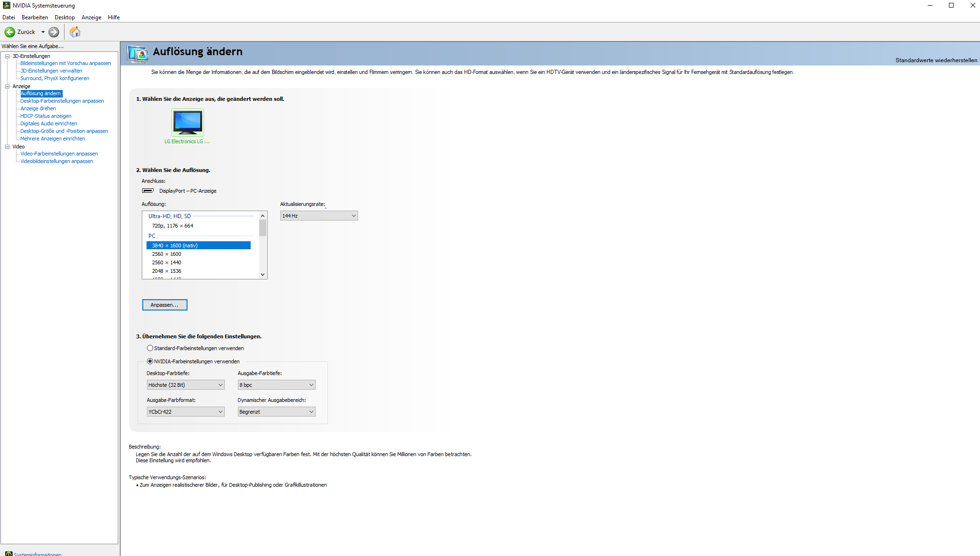Open Bildeinstellungen mit Vorschau anpassen
This screenshot has height=556, width=980.
pos(65,63)
